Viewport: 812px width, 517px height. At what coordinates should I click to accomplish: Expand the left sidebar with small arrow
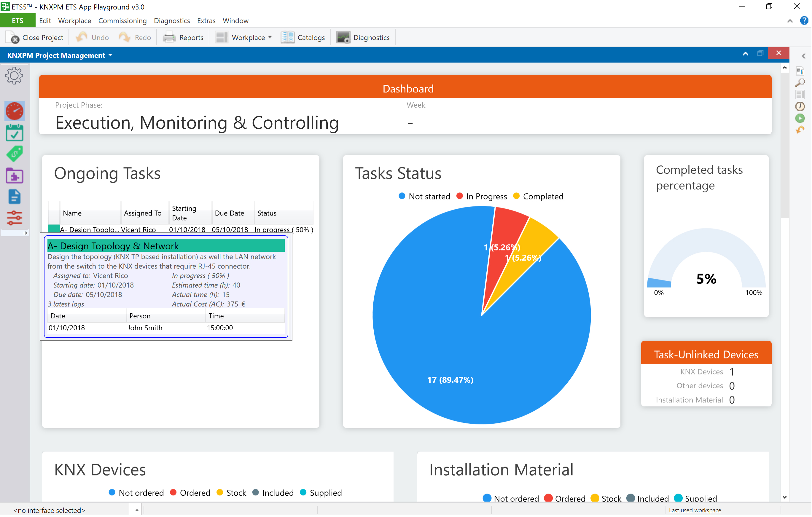25,233
